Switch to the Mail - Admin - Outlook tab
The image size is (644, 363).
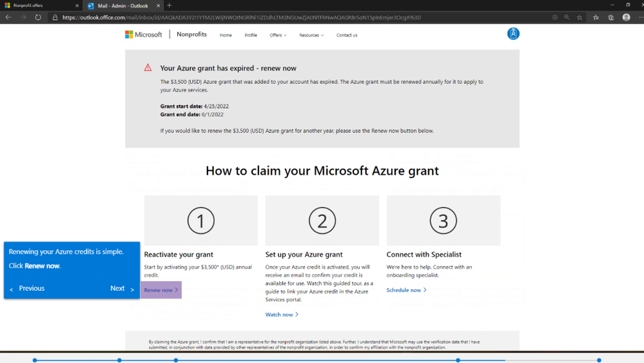tap(122, 6)
